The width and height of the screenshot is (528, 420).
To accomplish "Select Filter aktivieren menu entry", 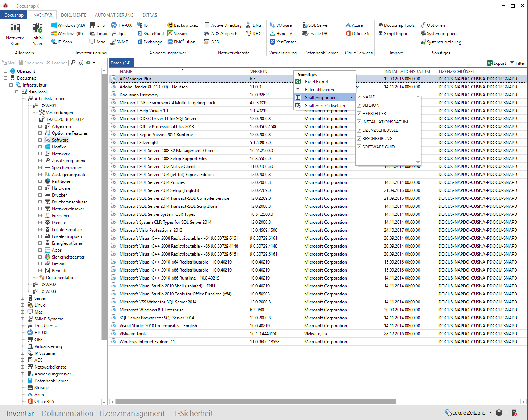I will (x=324, y=90).
